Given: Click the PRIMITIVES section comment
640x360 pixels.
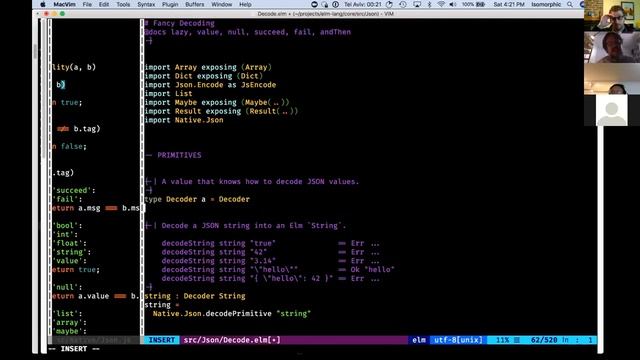Looking at the screenshot, I should tap(173, 156).
